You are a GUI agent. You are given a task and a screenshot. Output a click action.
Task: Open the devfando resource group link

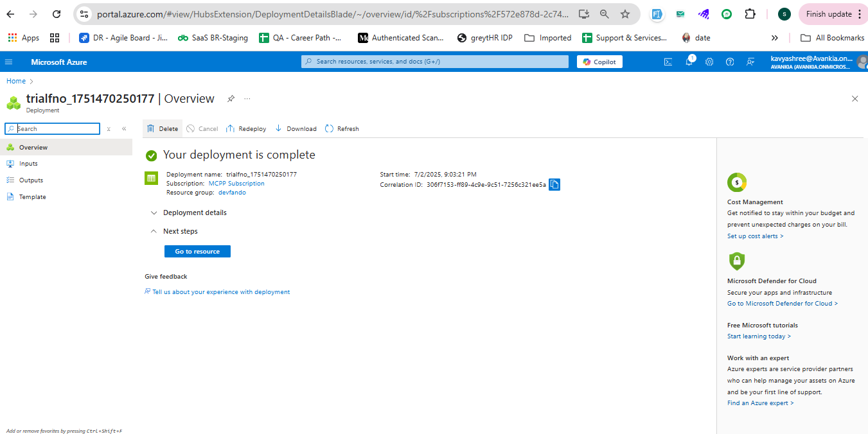coord(232,193)
